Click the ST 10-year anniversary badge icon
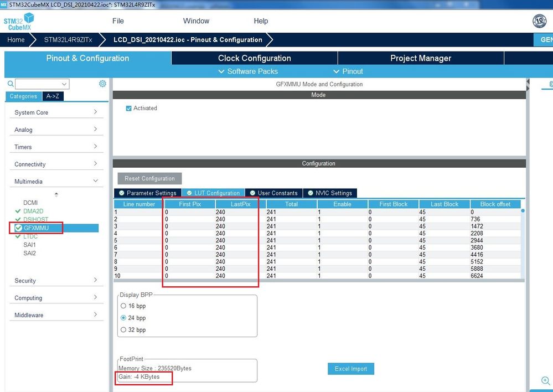 coord(539,21)
